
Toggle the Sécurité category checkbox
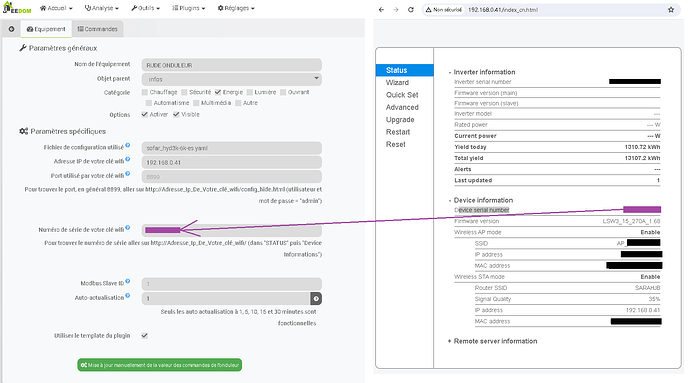pyautogui.click(x=184, y=92)
